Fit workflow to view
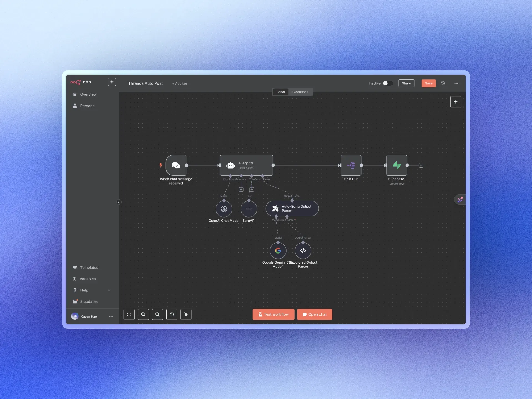This screenshot has height=399, width=532. point(129,314)
